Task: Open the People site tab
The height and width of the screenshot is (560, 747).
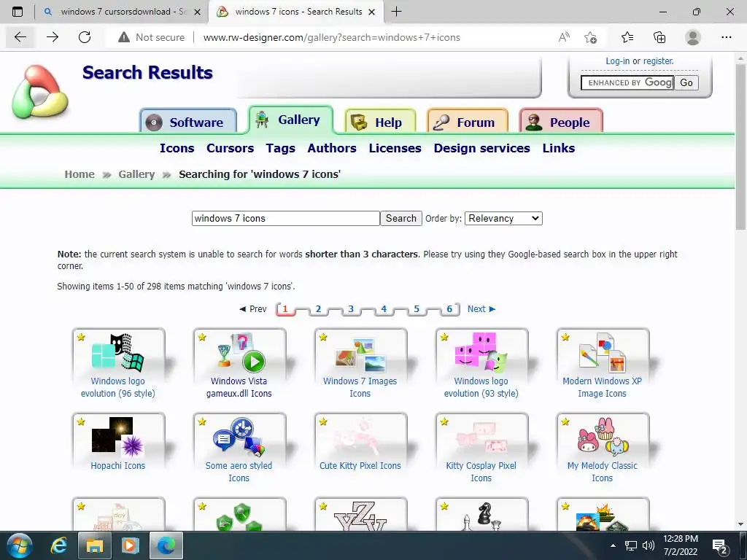Action: point(561,122)
